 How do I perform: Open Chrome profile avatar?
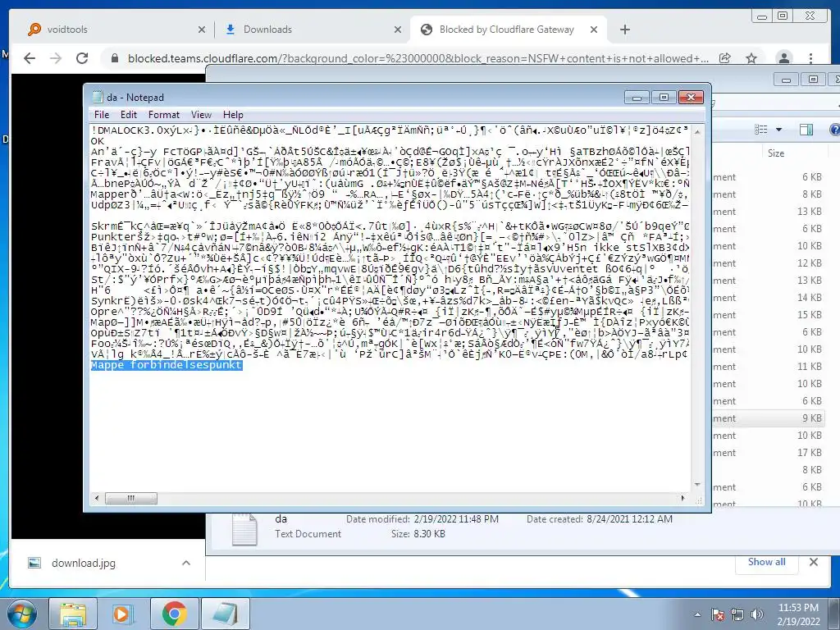(784, 58)
